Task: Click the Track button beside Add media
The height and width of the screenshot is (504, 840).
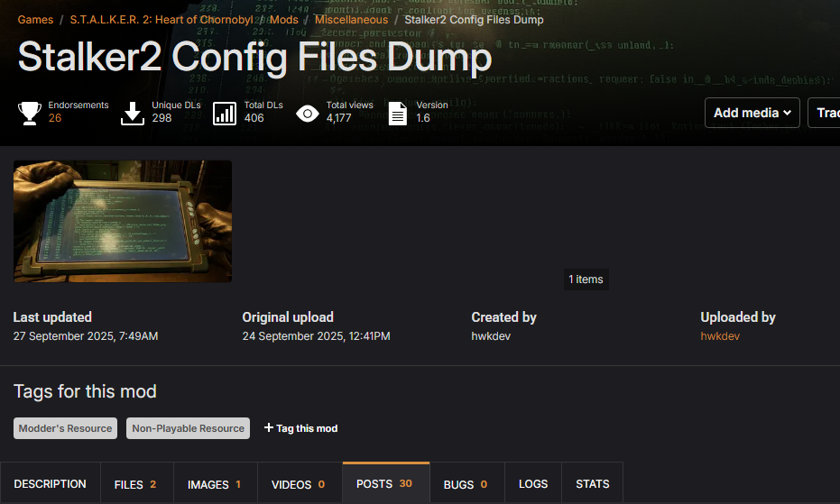Action: pos(824,113)
